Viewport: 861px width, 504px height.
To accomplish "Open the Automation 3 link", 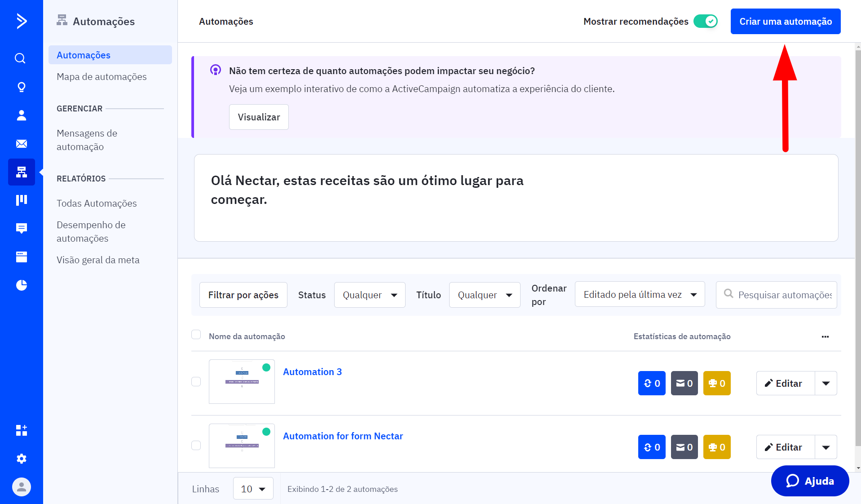I will (x=312, y=371).
